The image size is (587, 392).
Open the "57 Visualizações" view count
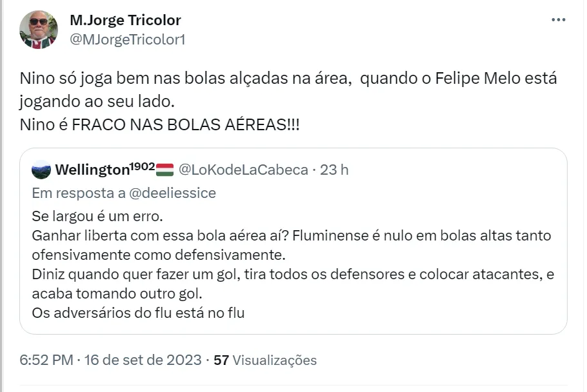(x=265, y=360)
